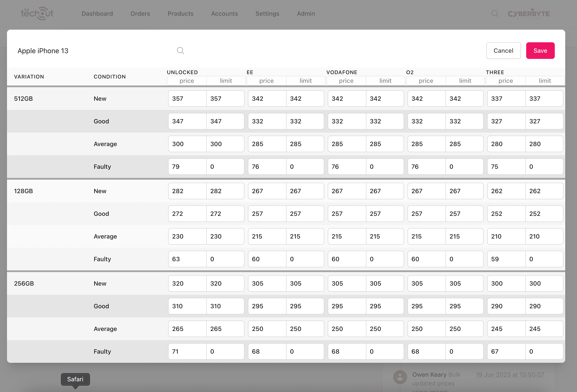This screenshot has width=577, height=392.
Task: Go to Products in navigation
Action: [x=181, y=14]
